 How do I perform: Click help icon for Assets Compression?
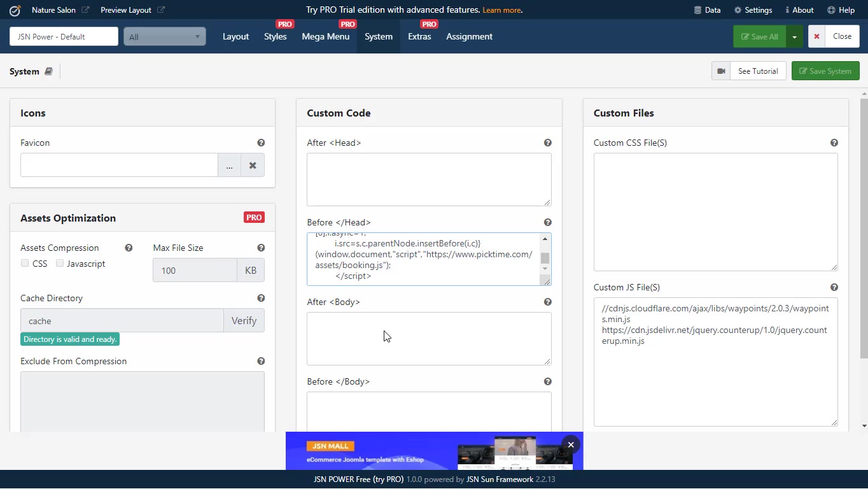129,248
